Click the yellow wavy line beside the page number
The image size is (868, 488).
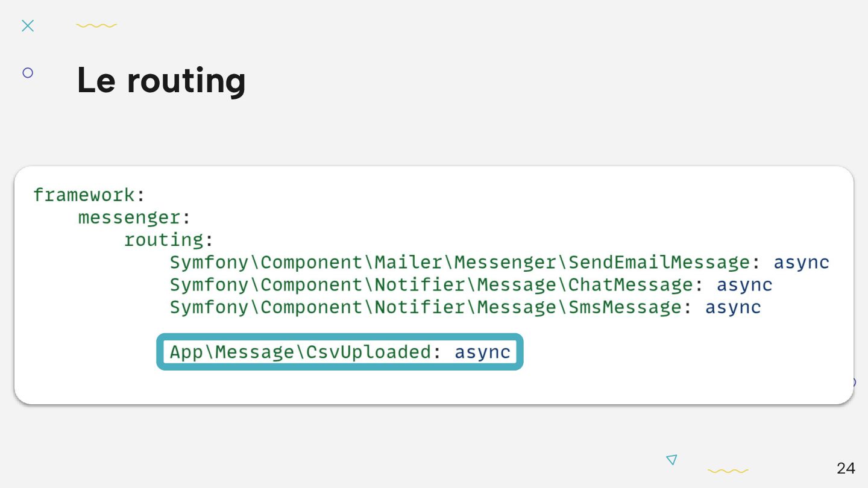tap(728, 471)
